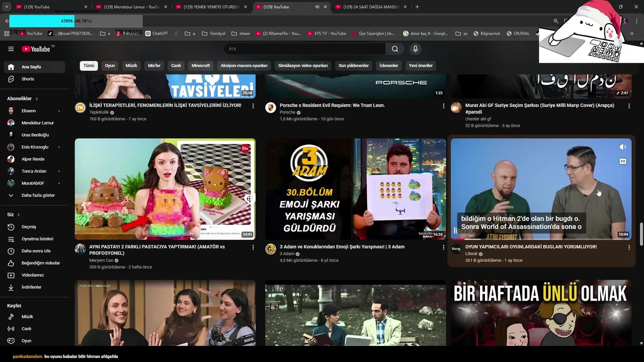
Task: Select Simülasyon video oyunları chip
Action: [x=303, y=65]
